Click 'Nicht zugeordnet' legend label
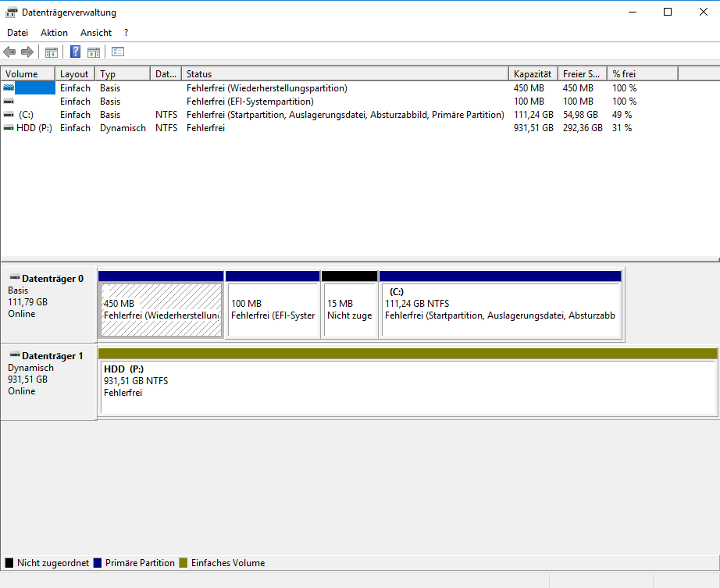 [x=53, y=563]
